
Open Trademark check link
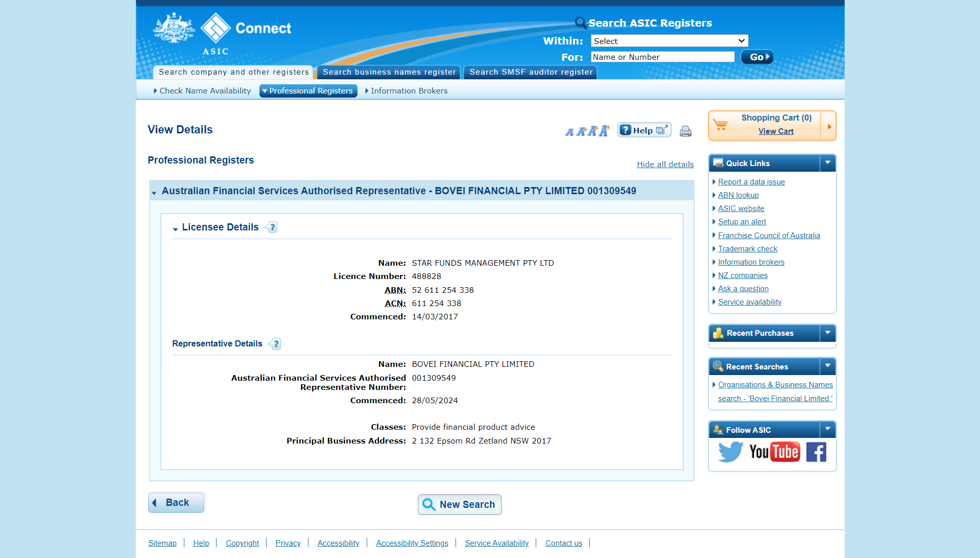click(x=748, y=249)
